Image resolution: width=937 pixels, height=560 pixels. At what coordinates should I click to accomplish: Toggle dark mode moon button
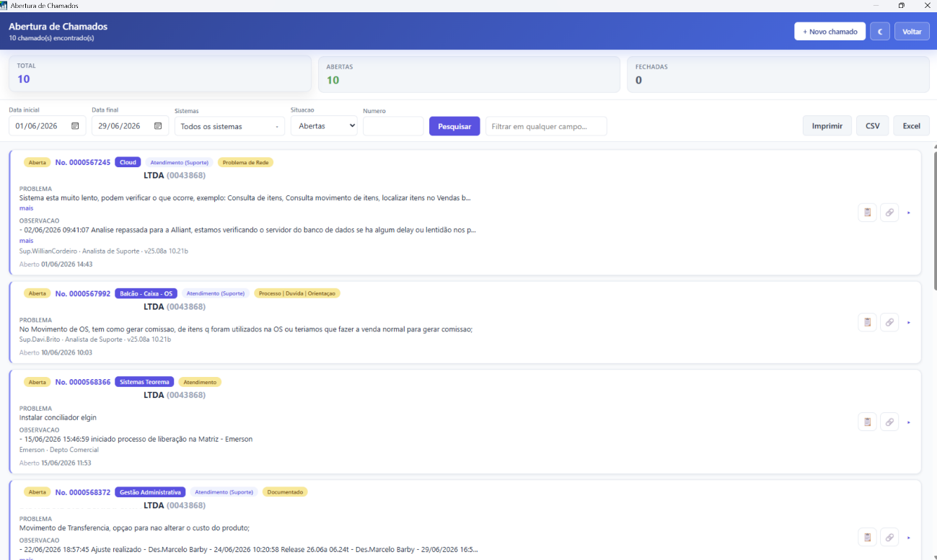click(x=880, y=32)
